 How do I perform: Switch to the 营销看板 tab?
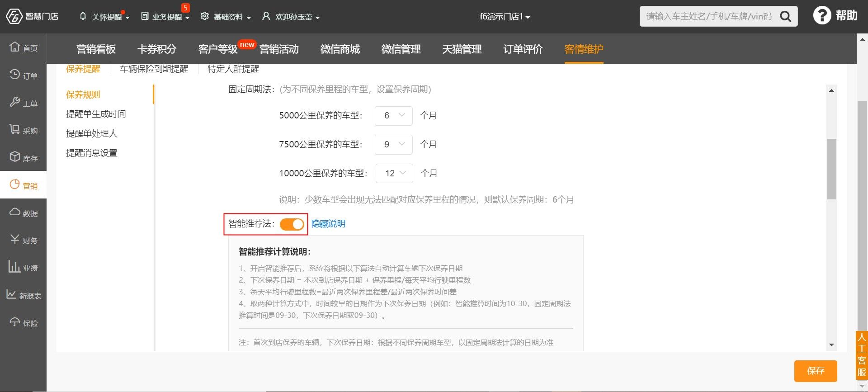coord(96,49)
